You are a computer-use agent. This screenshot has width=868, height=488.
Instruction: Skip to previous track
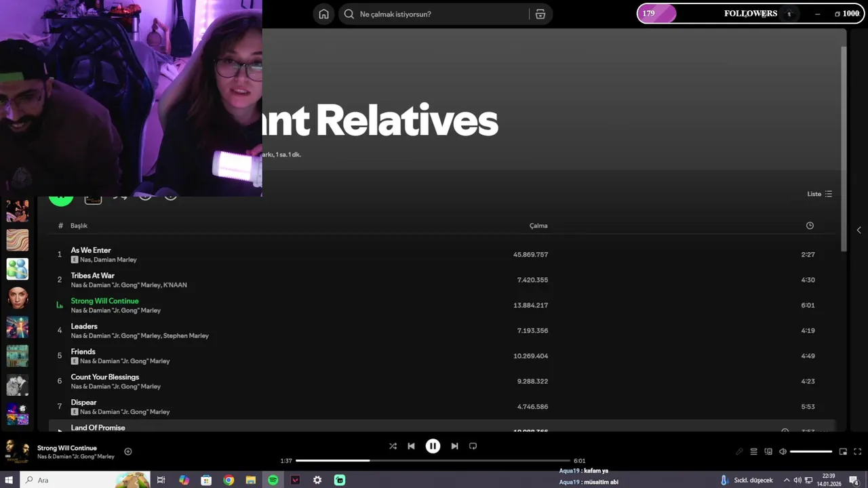(411, 446)
